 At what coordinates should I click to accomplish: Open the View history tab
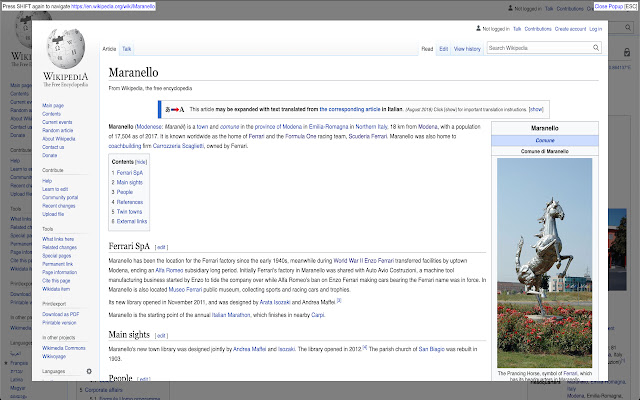(467, 49)
